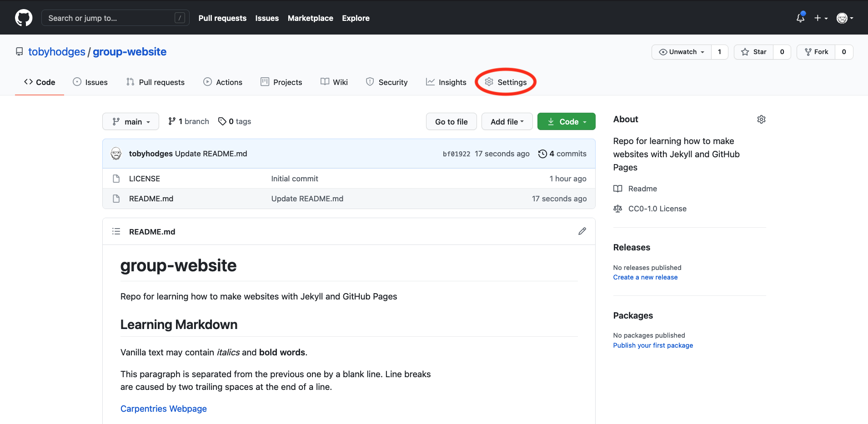Open the 0 tags link
This screenshot has width=868, height=424.
(235, 121)
